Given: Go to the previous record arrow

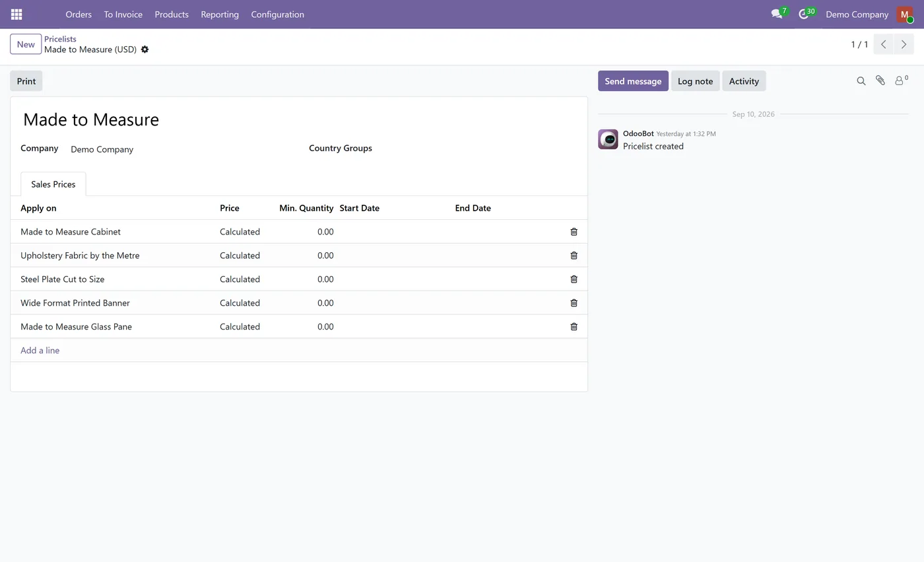Looking at the screenshot, I should [883, 44].
